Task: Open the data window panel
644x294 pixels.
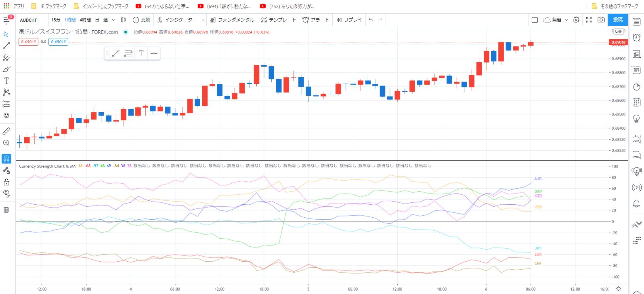Action: [x=637, y=70]
